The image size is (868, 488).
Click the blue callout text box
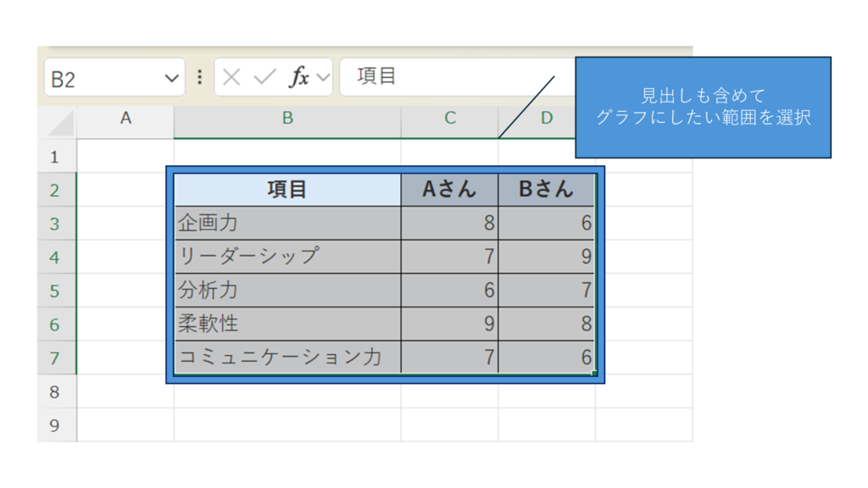(703, 108)
